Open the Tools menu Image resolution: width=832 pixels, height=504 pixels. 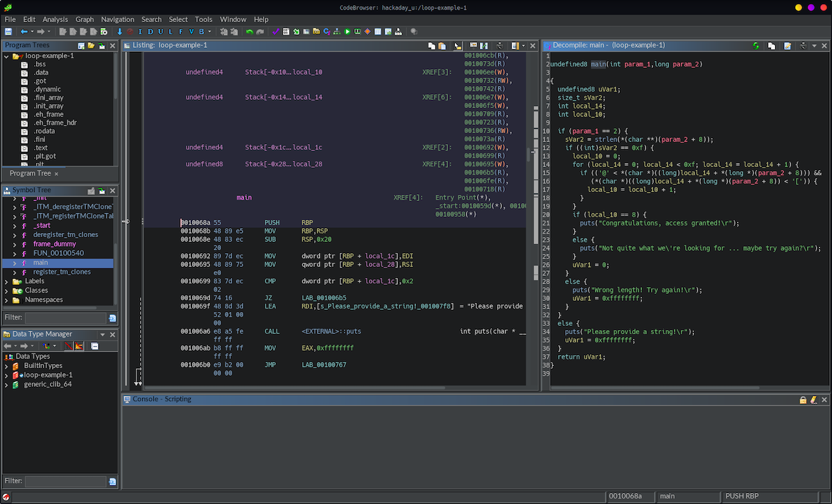pos(204,19)
